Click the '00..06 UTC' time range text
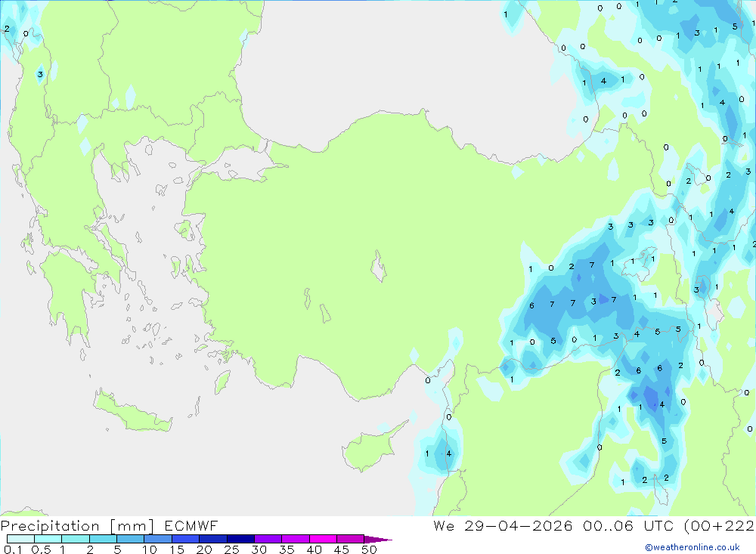 (x=628, y=526)
